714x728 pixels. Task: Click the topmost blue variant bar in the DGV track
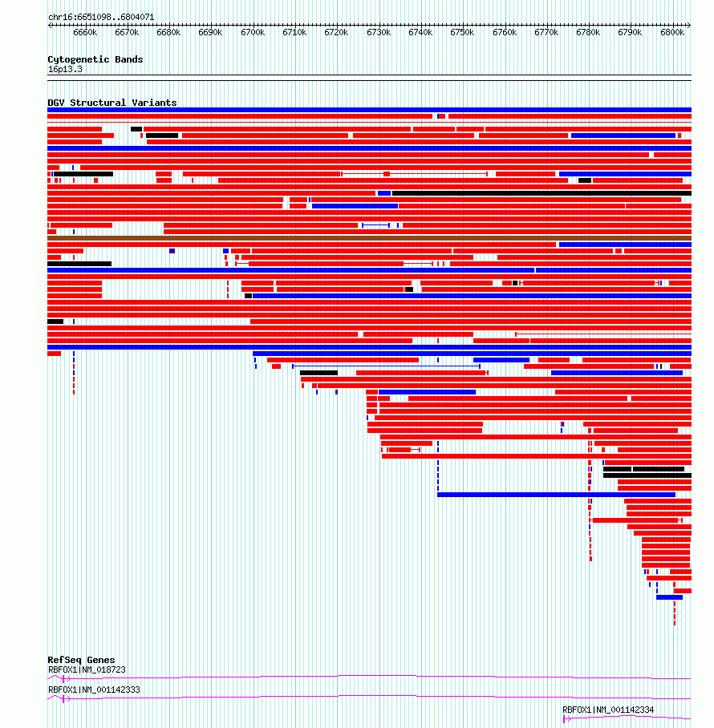tap(369, 110)
